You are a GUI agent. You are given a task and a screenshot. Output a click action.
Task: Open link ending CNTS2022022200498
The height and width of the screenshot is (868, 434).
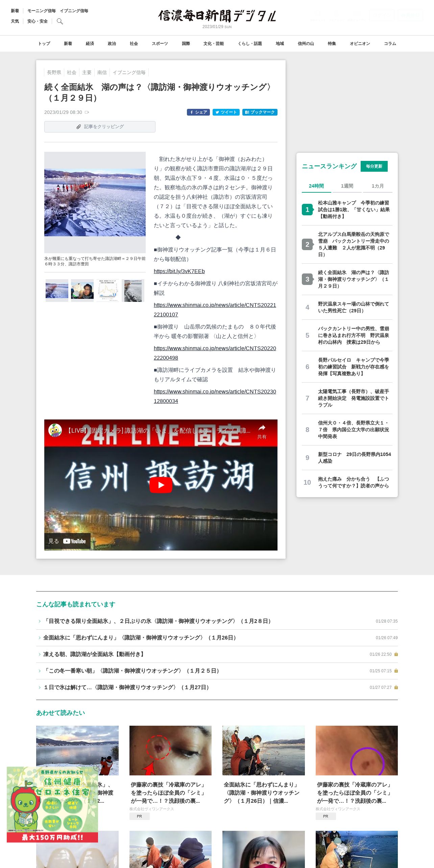[x=215, y=353]
